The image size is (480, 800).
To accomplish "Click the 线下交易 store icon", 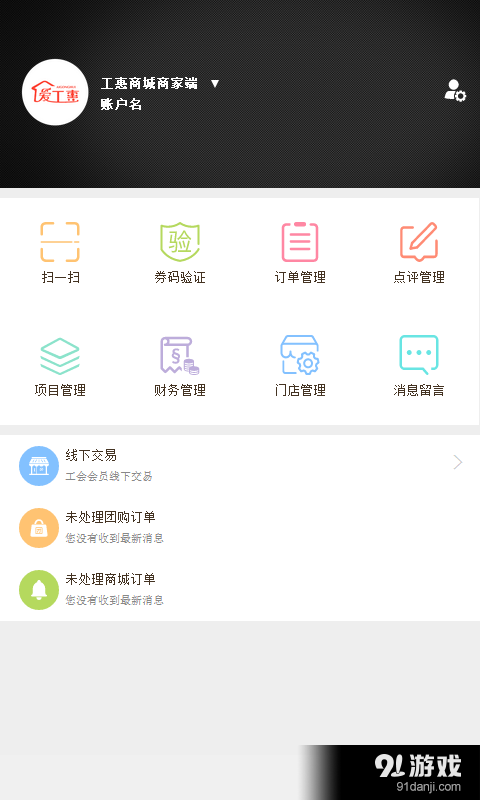I will point(39,466).
